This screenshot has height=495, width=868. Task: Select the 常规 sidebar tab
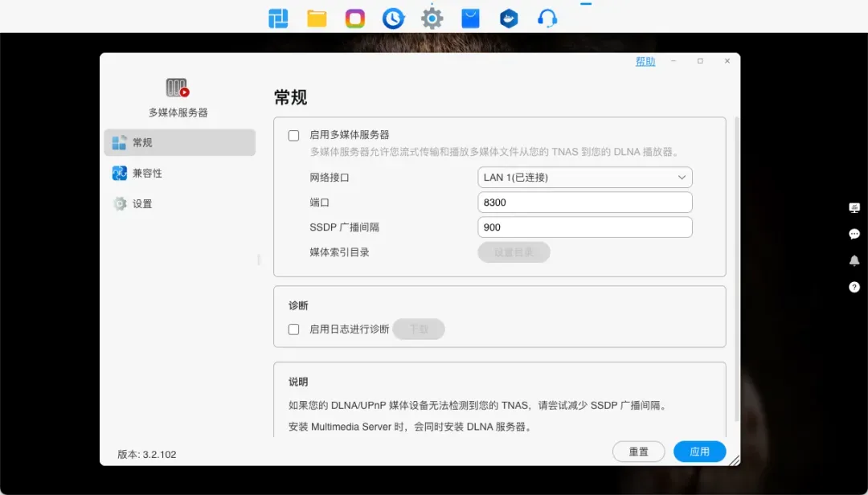(142, 143)
